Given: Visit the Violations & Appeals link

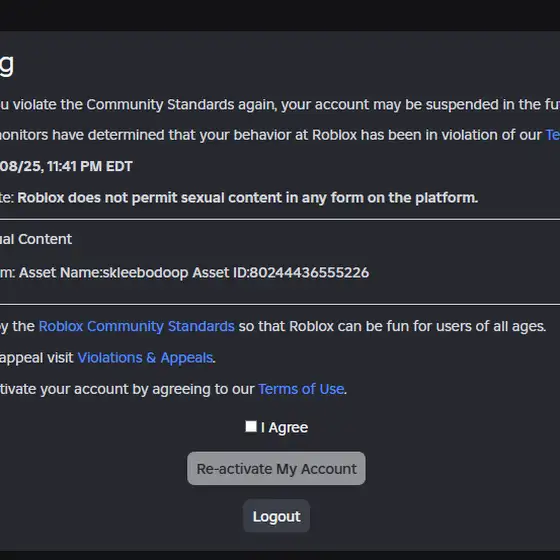Looking at the screenshot, I should (145, 358).
